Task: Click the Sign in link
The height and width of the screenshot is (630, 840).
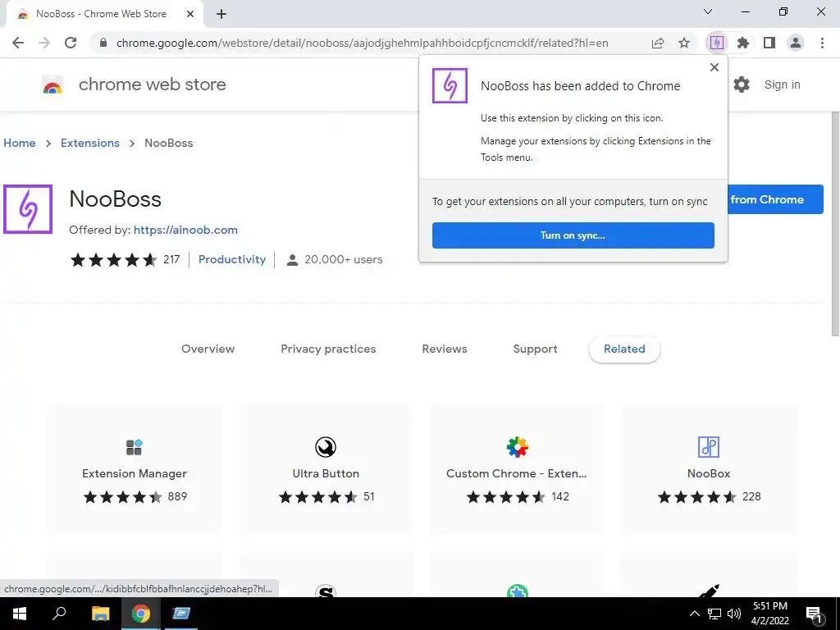Action: 782,84
